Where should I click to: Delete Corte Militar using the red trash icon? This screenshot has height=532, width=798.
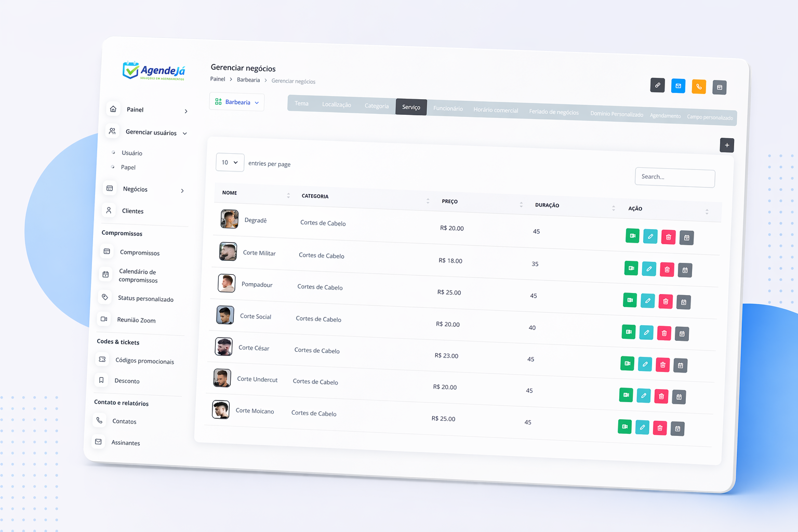point(667,270)
